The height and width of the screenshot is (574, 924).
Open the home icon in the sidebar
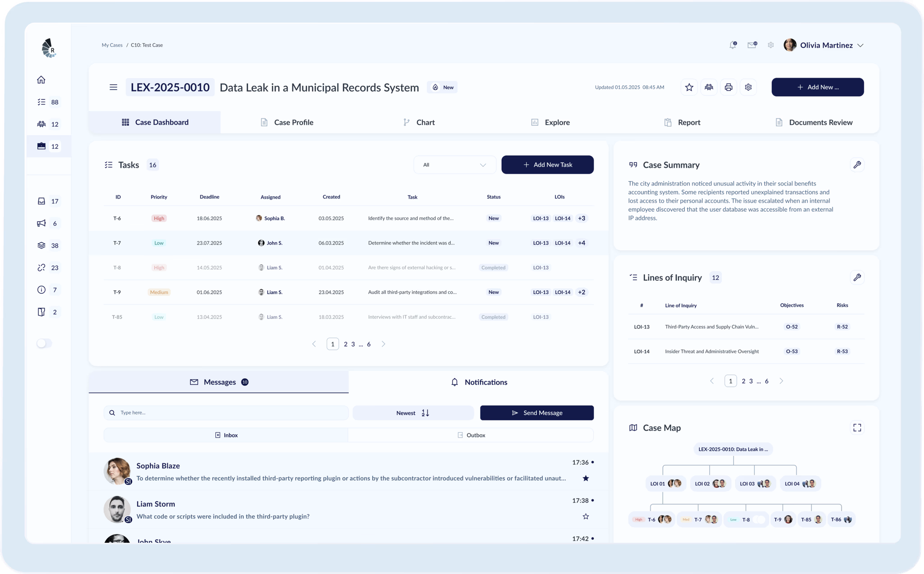41,80
